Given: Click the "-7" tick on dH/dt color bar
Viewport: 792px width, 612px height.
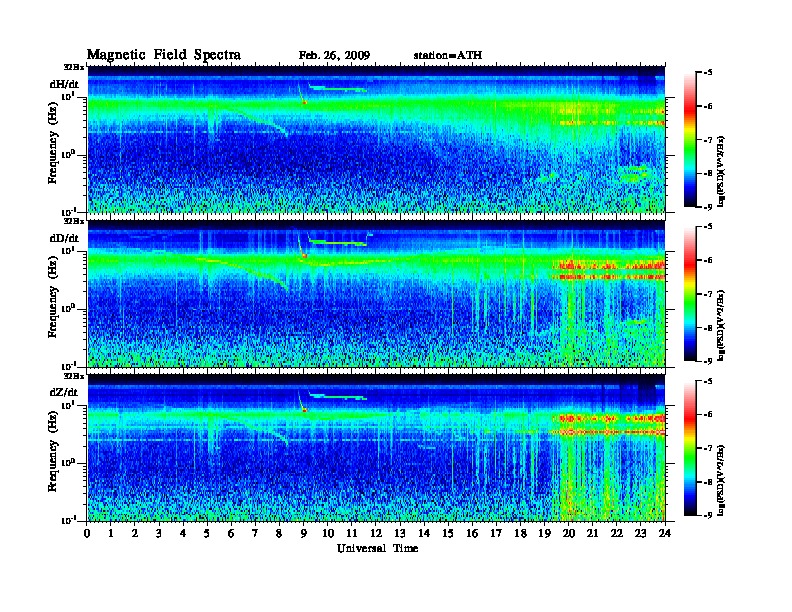Looking at the screenshot, I should click(x=708, y=140).
